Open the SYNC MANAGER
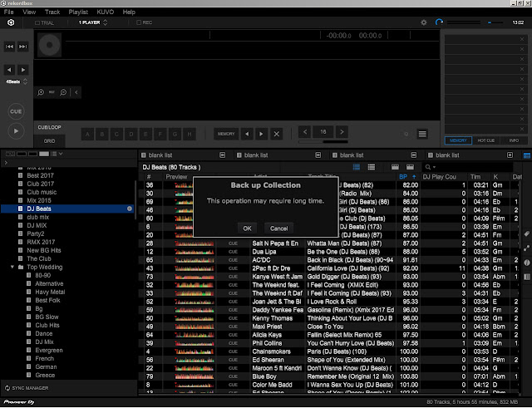532x408 pixels. [27, 388]
